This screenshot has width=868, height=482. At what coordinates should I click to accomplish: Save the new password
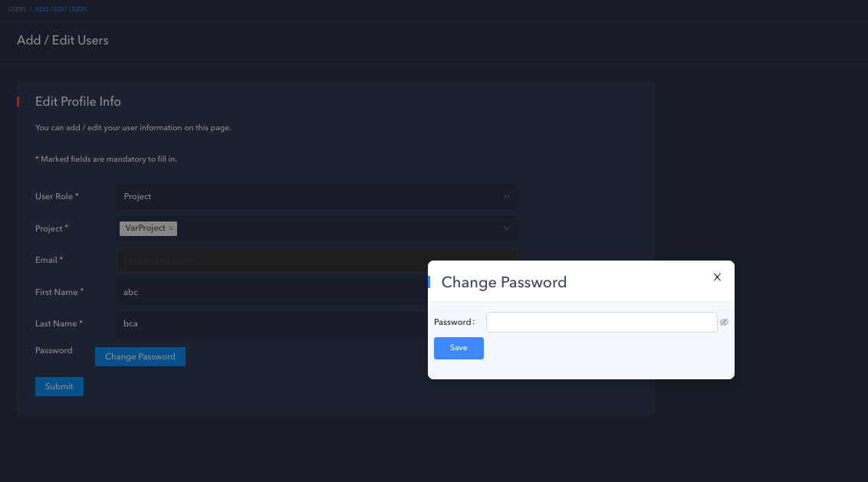coord(459,348)
